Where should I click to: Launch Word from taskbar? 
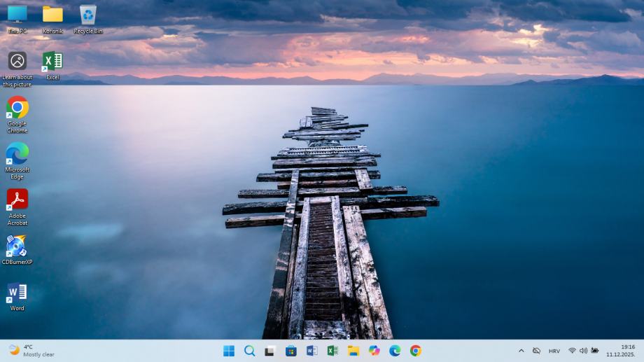pos(311,351)
